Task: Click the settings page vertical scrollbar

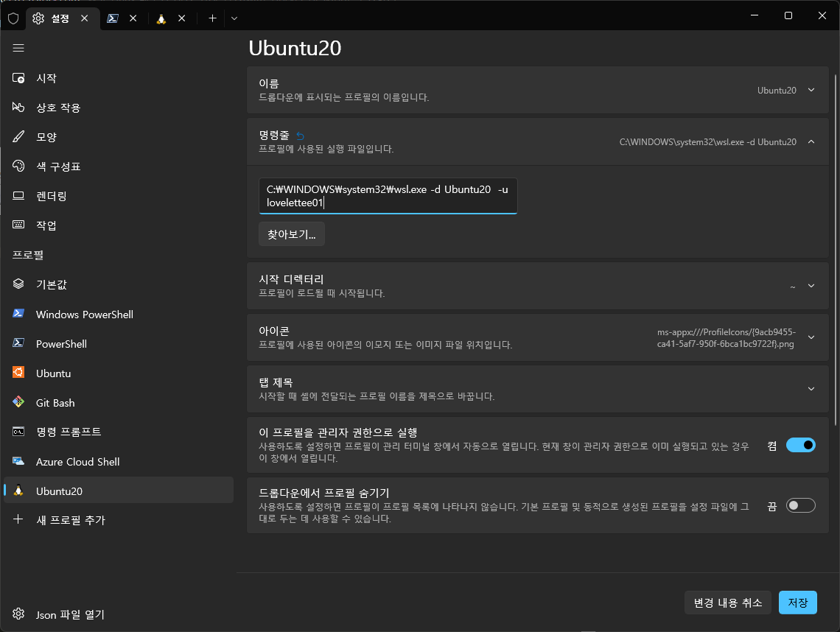Action: [835, 250]
